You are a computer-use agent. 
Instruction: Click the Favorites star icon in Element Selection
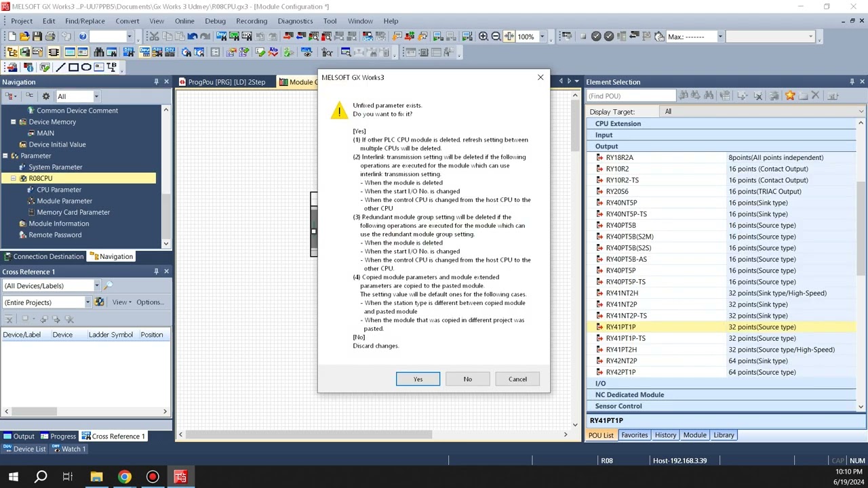[790, 96]
